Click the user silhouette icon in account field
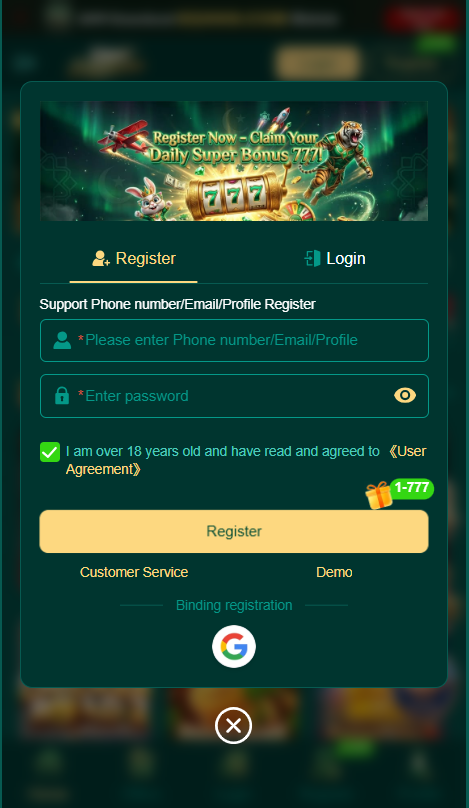Screen dimensions: 469x808 tap(62, 340)
